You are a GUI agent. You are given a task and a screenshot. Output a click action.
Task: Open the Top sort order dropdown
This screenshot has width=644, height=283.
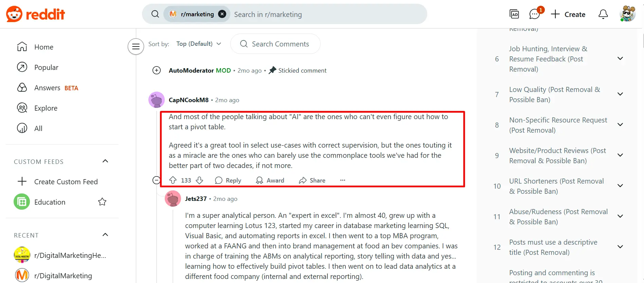(198, 44)
